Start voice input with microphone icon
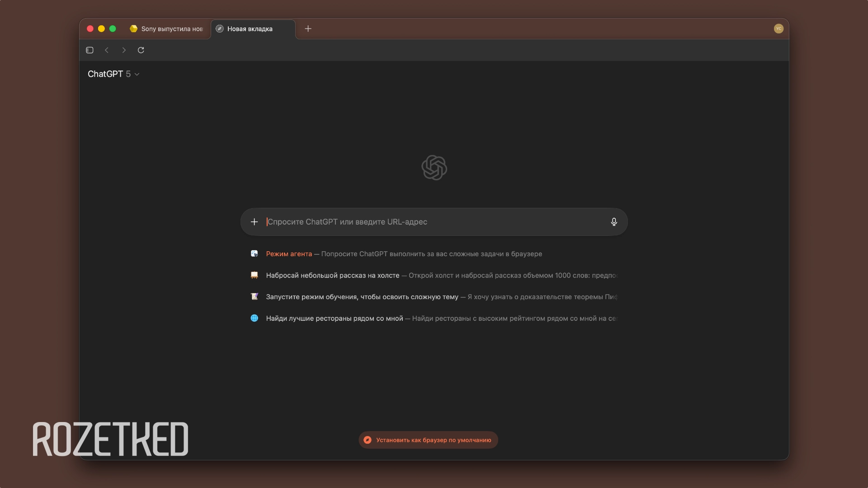The height and width of the screenshot is (488, 868). (x=614, y=222)
